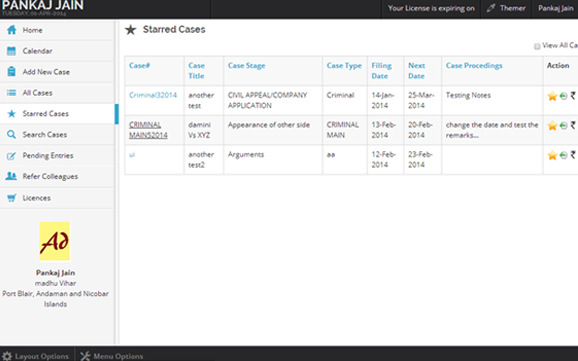Viewport: 578px width, 361px height.
Task: Click the Menu Options tools icon
Action: [x=85, y=356]
